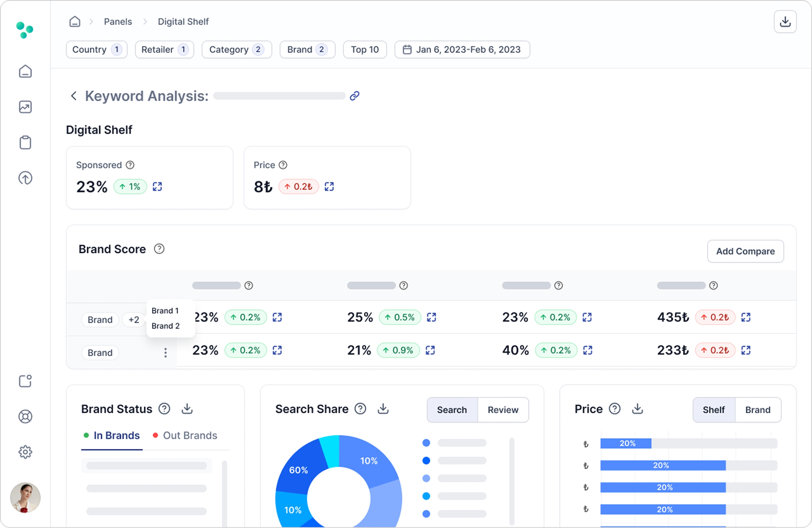Show help for the first Brand Score column
This screenshot has height=528, width=812.
pyautogui.click(x=249, y=286)
